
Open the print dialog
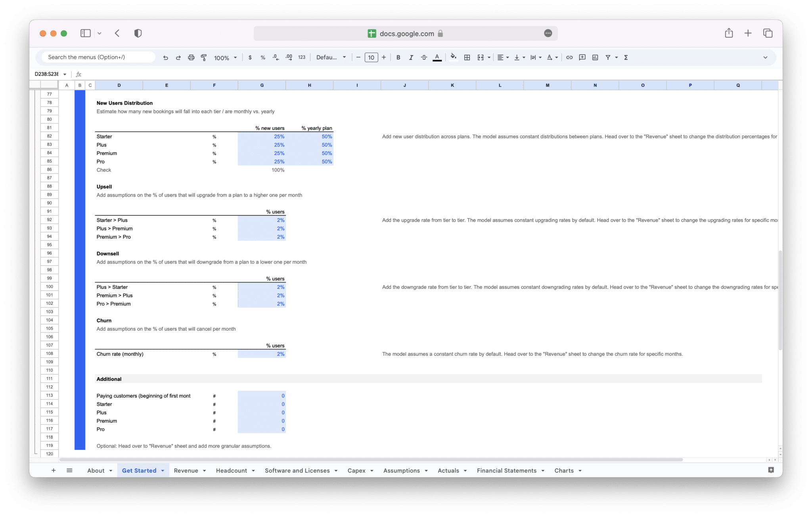(x=191, y=57)
